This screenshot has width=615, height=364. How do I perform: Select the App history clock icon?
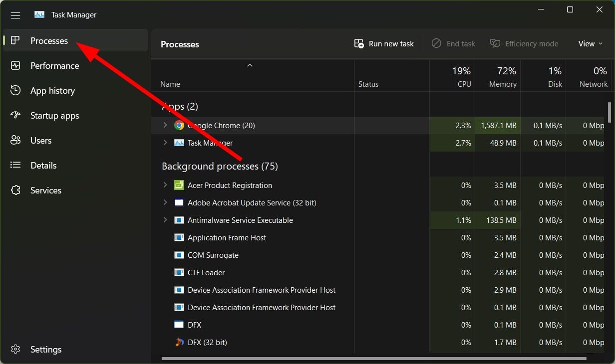[15, 90]
